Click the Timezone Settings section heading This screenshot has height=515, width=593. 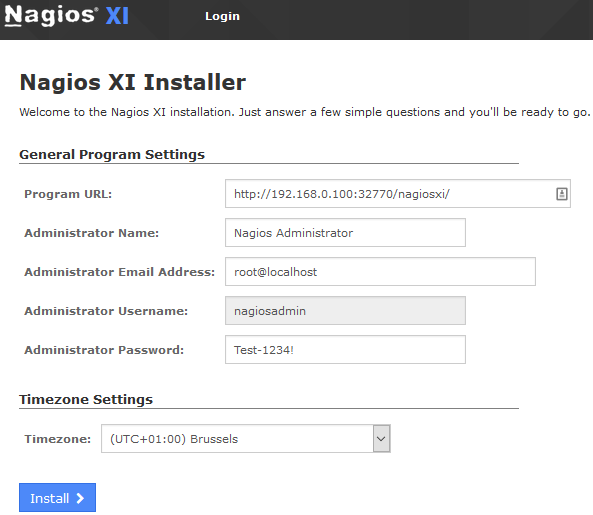[86, 400]
